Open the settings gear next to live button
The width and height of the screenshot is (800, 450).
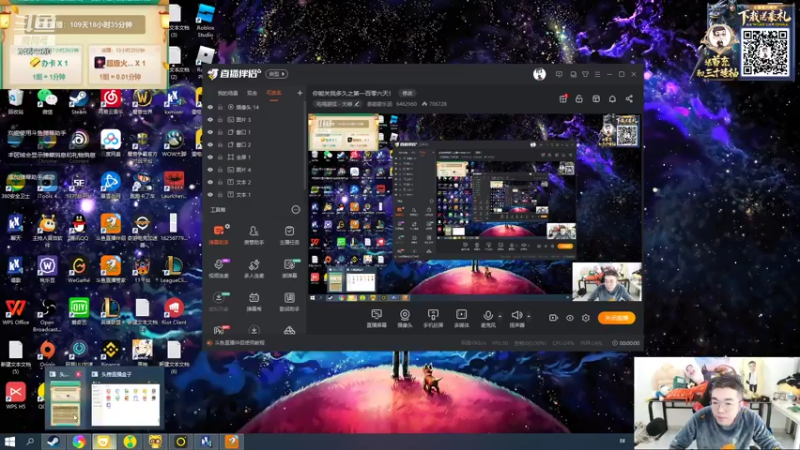pos(586,318)
